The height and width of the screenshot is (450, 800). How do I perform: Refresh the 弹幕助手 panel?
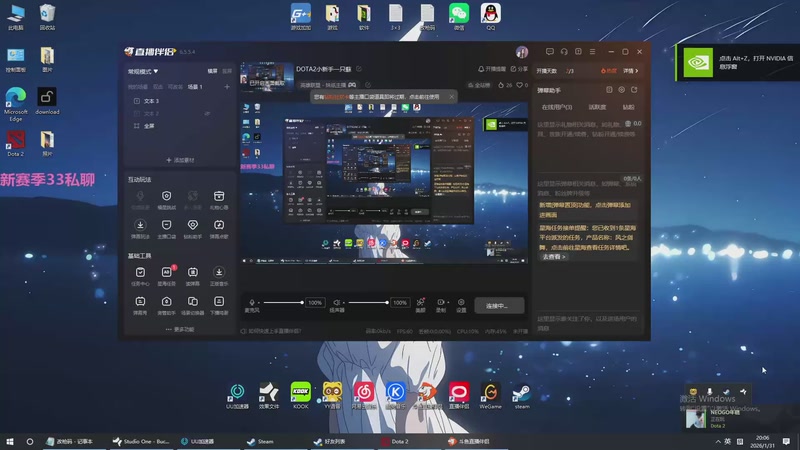click(x=634, y=90)
